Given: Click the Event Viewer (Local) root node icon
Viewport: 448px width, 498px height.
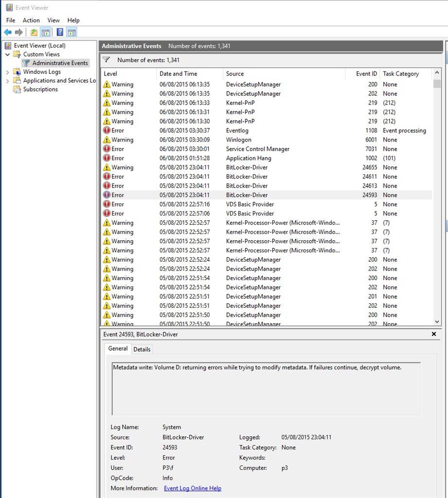Looking at the screenshot, I should coord(8,45).
